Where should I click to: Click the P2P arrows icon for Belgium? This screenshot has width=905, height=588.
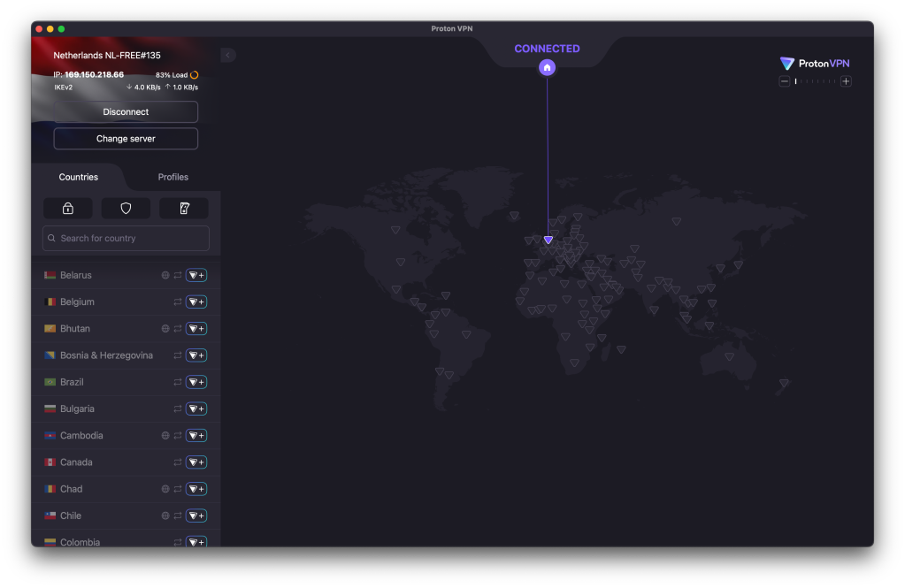(x=178, y=302)
